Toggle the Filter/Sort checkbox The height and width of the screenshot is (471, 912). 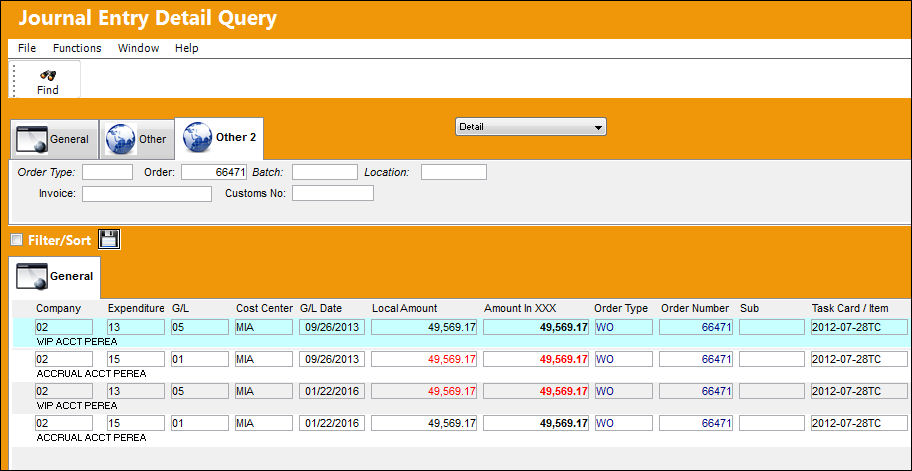17,240
